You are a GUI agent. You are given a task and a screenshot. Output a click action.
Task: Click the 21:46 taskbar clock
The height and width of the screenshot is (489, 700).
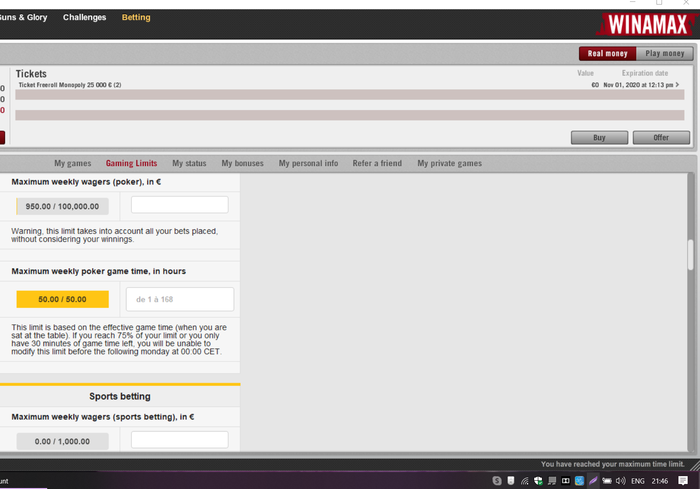pyautogui.click(x=660, y=481)
